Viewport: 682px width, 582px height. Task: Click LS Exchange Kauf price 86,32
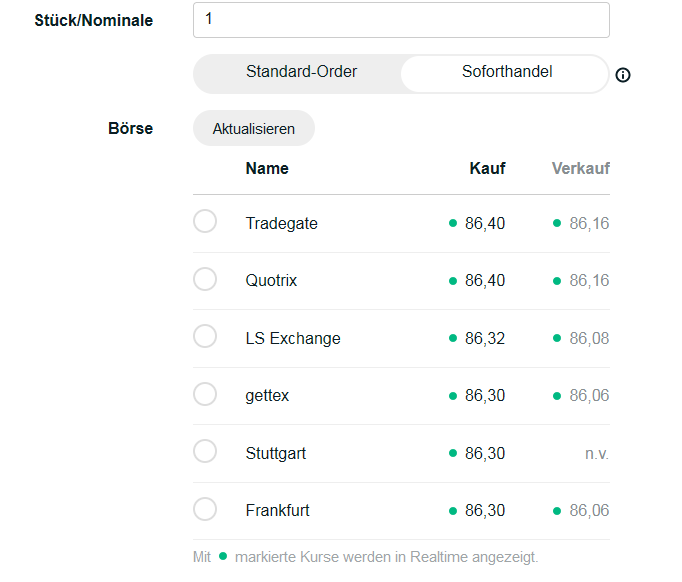click(x=485, y=338)
